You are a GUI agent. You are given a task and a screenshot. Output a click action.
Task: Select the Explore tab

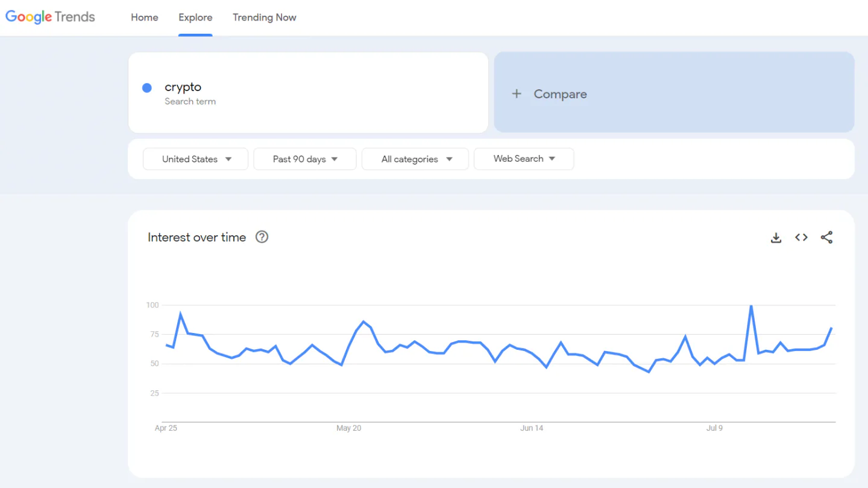(195, 17)
